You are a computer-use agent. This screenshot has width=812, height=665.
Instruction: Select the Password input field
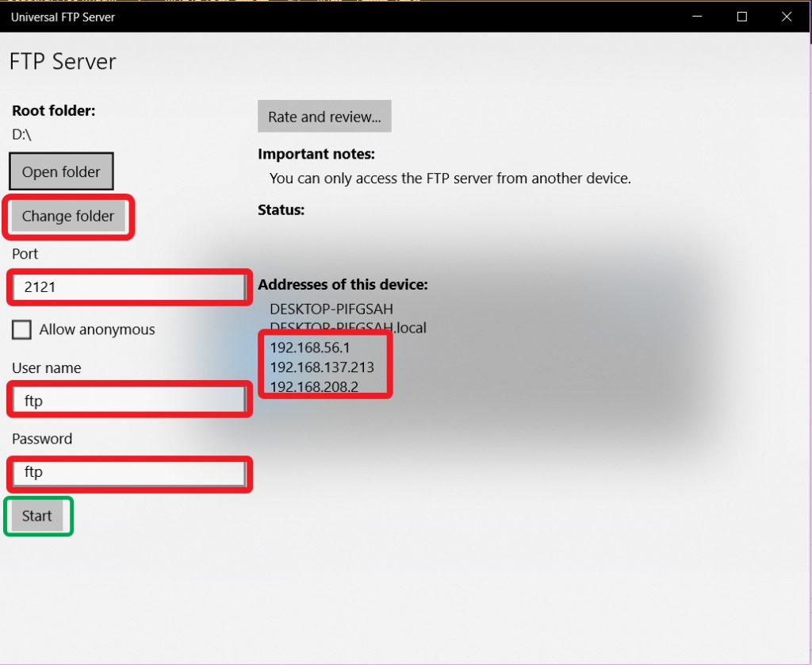tap(128, 473)
